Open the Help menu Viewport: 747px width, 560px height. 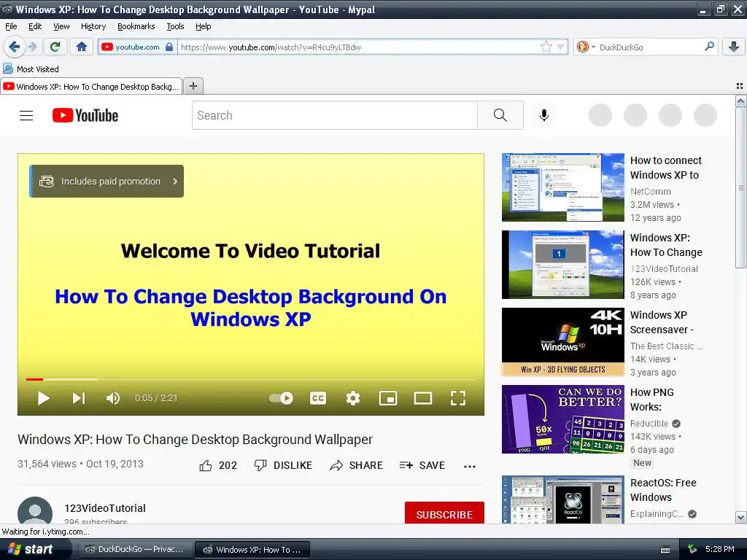[204, 26]
